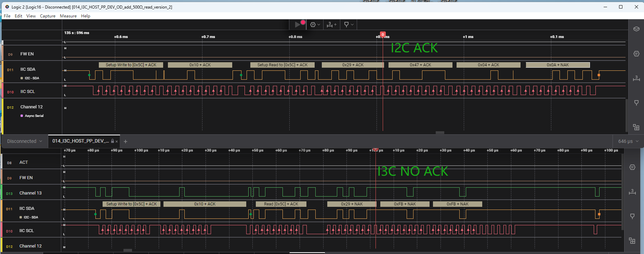
Task: Open the Capture menu
Action: tap(48, 16)
